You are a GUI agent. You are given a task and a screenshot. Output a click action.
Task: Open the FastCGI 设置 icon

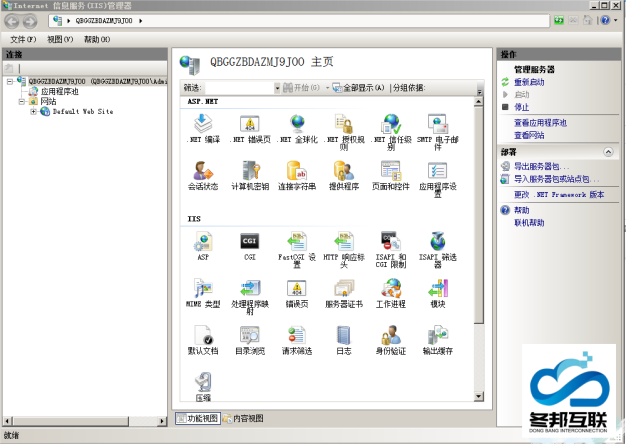coord(297,249)
